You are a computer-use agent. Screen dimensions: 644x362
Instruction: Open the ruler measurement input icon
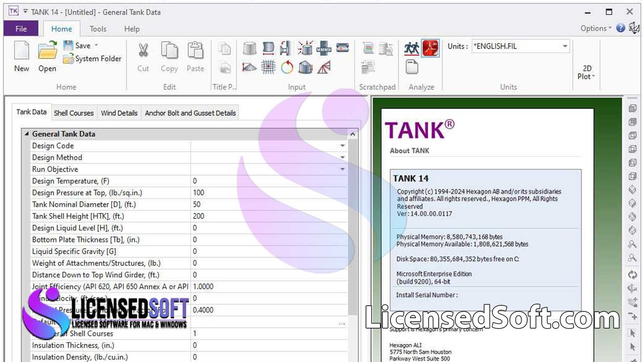click(x=324, y=49)
